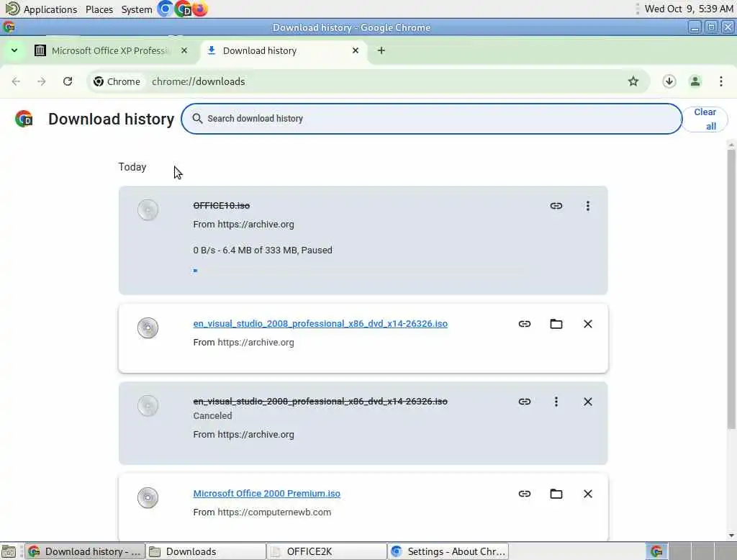The width and height of the screenshot is (737, 560).
Task: Close the Microsoft Office XP tab
Action: [184, 50]
